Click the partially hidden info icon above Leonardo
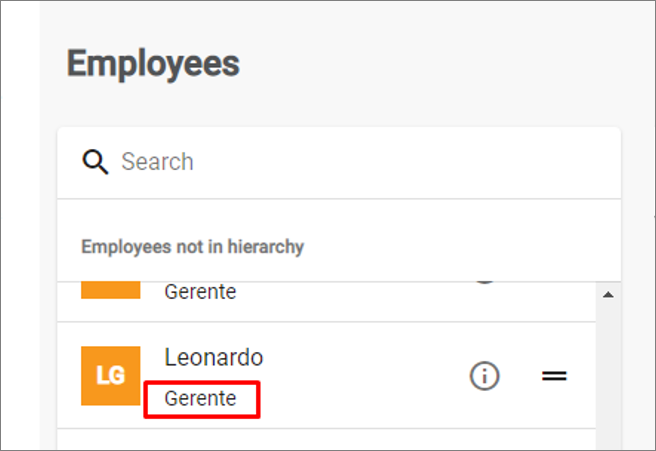Image resolution: width=656 pixels, height=451 pixels. 484,282
